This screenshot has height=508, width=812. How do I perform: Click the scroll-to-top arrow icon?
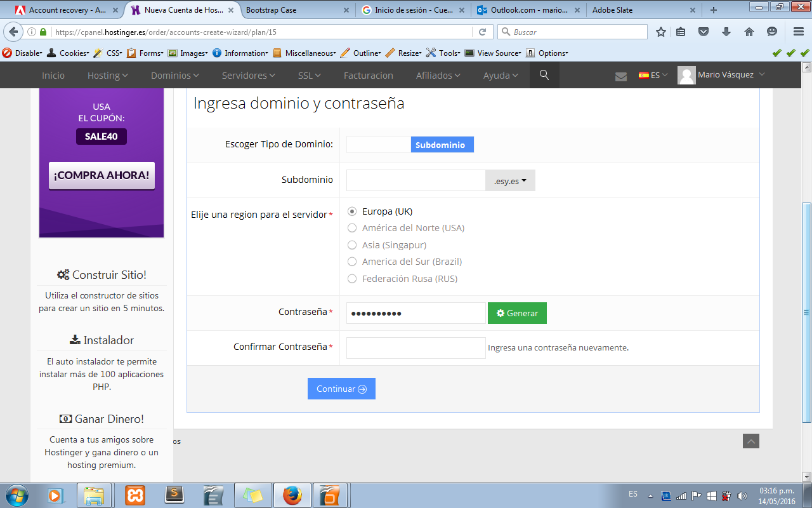click(751, 441)
